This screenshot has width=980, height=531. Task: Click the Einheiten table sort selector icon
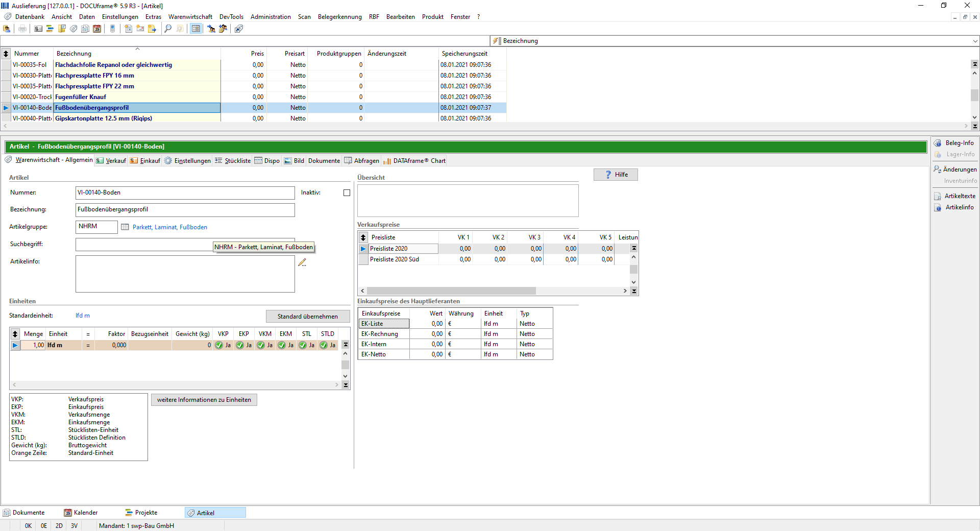click(x=15, y=334)
